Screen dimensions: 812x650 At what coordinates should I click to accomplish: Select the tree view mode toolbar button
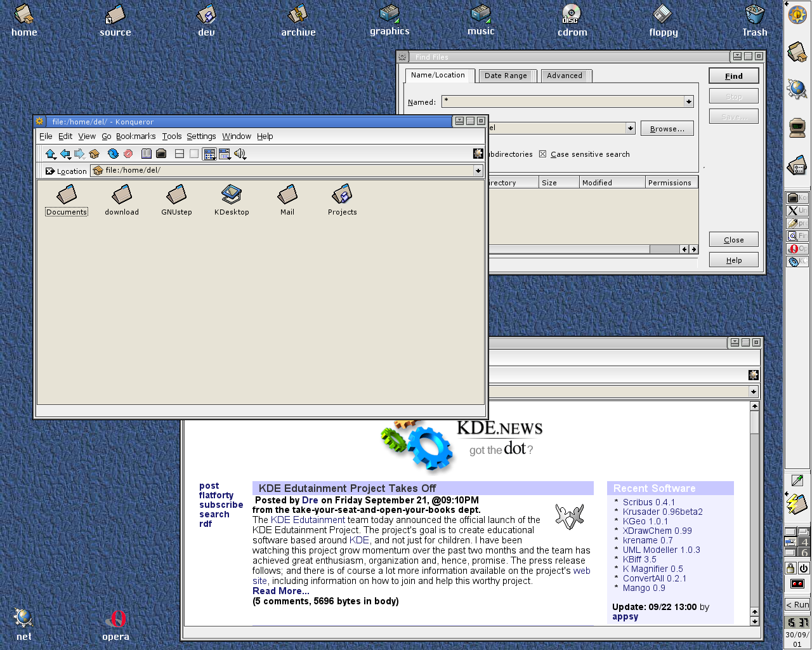click(225, 154)
